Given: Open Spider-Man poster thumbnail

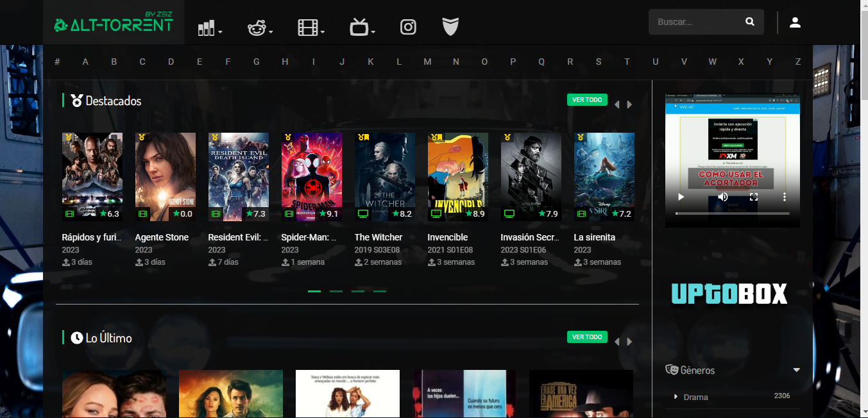Looking at the screenshot, I should click(x=312, y=177).
